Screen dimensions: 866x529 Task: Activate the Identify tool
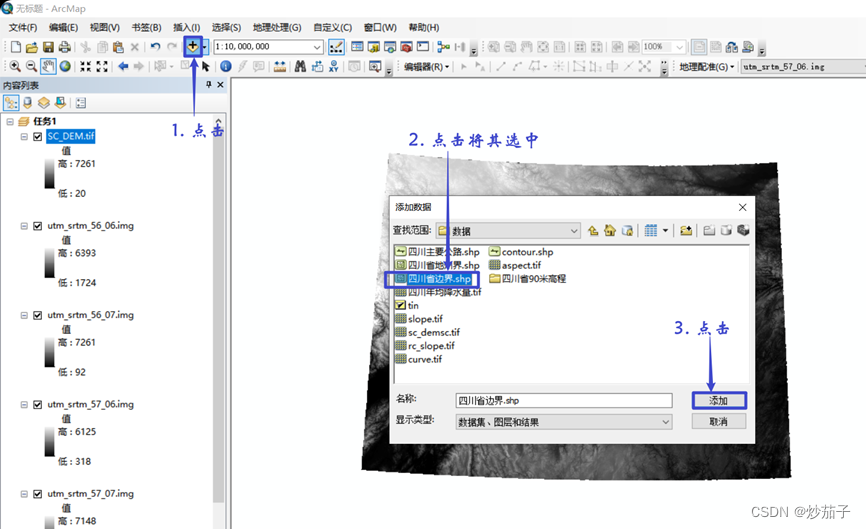225,66
